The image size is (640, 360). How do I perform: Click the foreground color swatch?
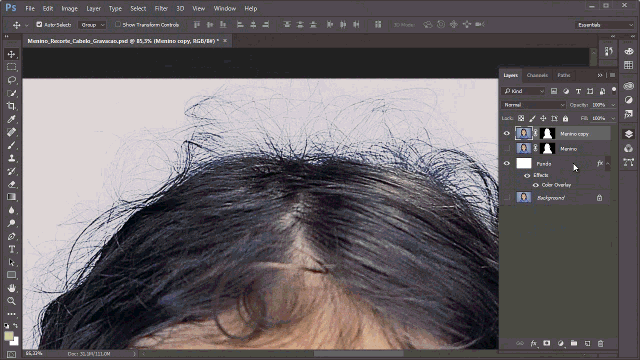pyautogui.click(x=9, y=336)
